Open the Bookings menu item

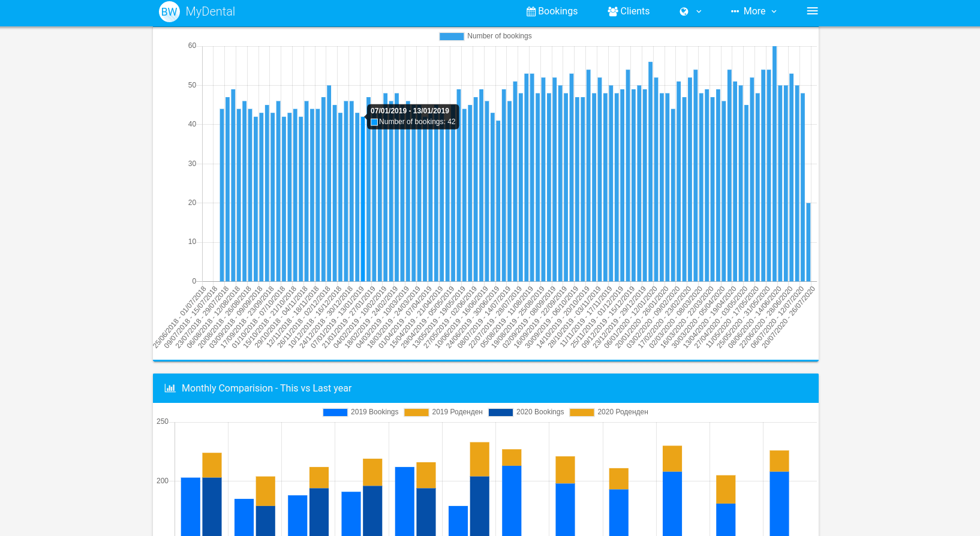tap(557, 11)
